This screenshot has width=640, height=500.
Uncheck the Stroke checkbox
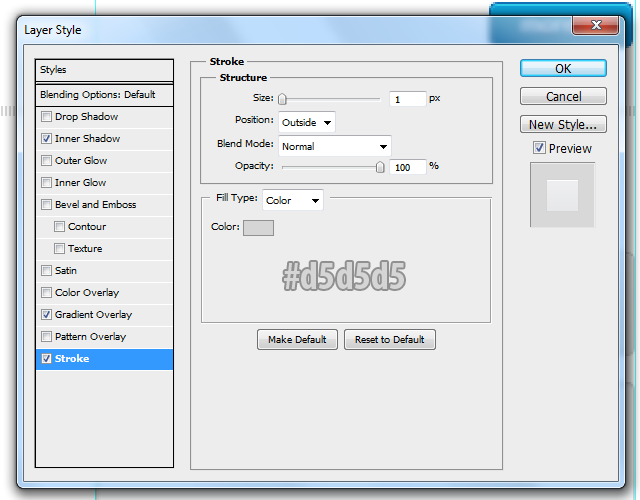point(47,359)
